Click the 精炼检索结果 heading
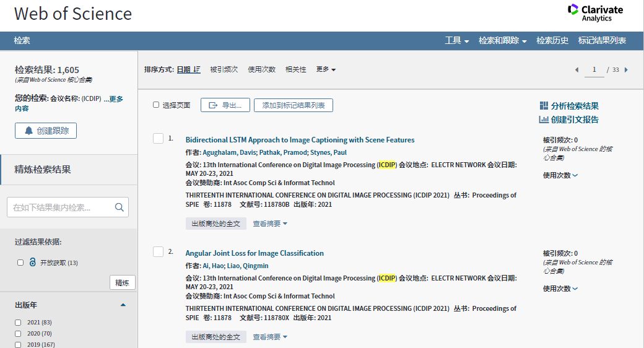644x348 pixels. [x=43, y=169]
